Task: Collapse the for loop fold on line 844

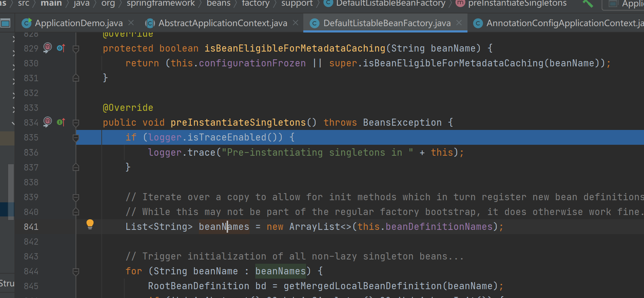Action: click(76, 272)
